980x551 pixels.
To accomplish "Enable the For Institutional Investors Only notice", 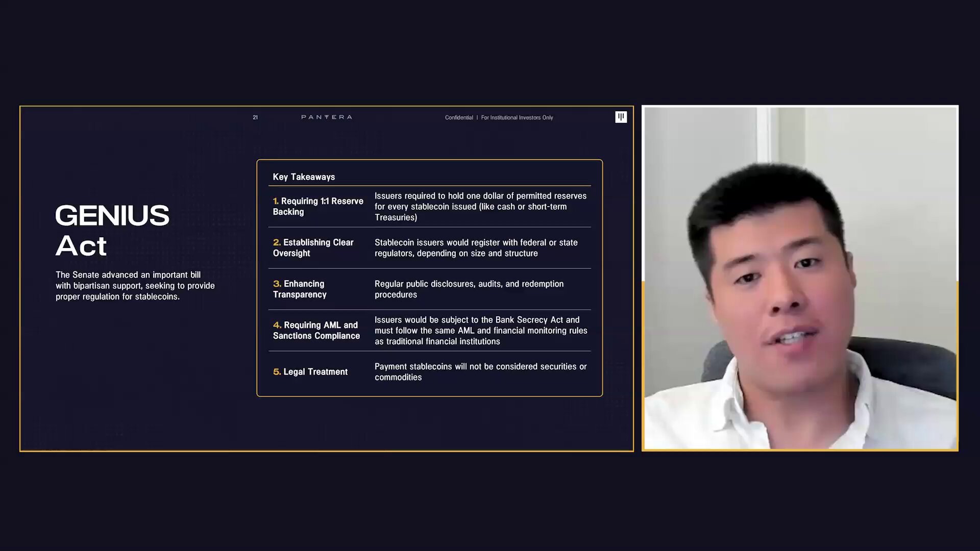I will click(x=517, y=117).
